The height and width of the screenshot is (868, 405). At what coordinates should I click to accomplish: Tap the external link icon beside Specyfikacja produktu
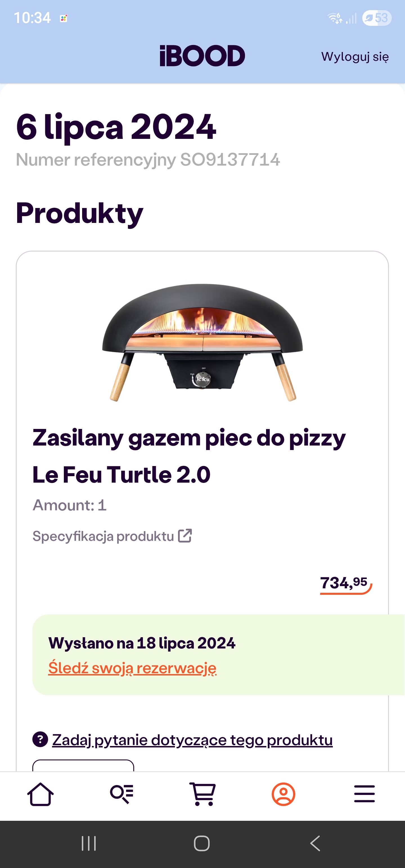pyautogui.click(x=185, y=536)
